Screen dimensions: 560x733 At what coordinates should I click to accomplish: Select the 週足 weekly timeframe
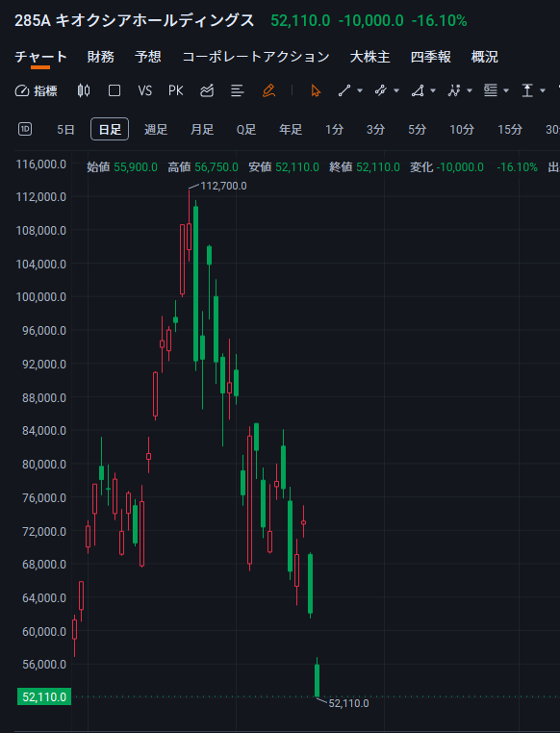pyautogui.click(x=156, y=130)
